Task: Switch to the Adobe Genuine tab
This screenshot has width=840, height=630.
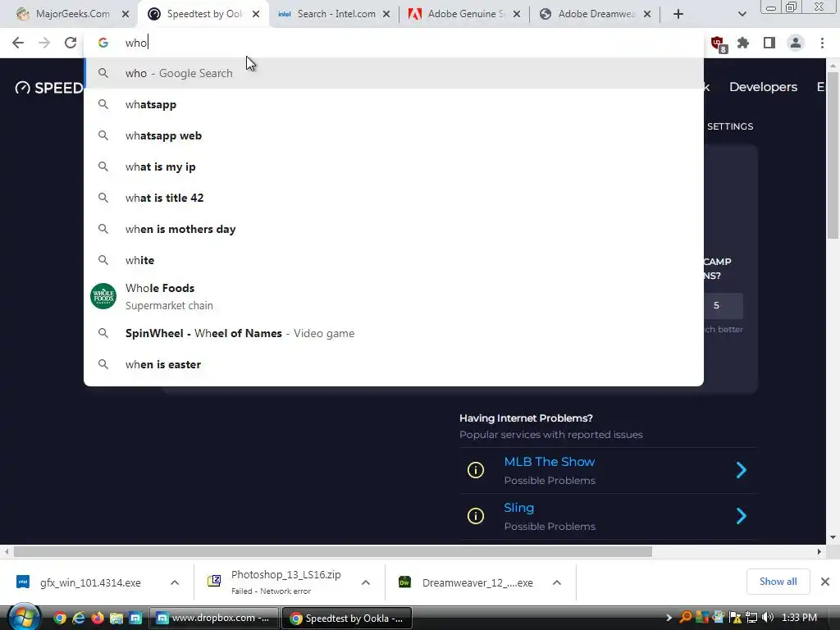Action: 464,14
